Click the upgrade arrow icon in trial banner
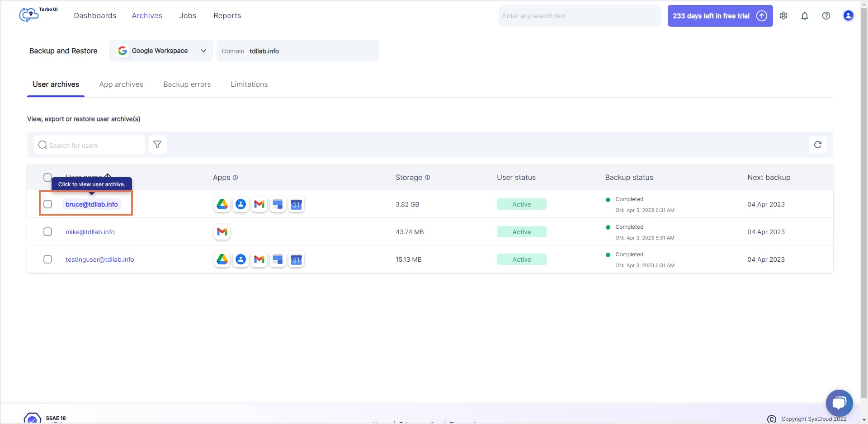868x424 pixels. pyautogui.click(x=762, y=16)
